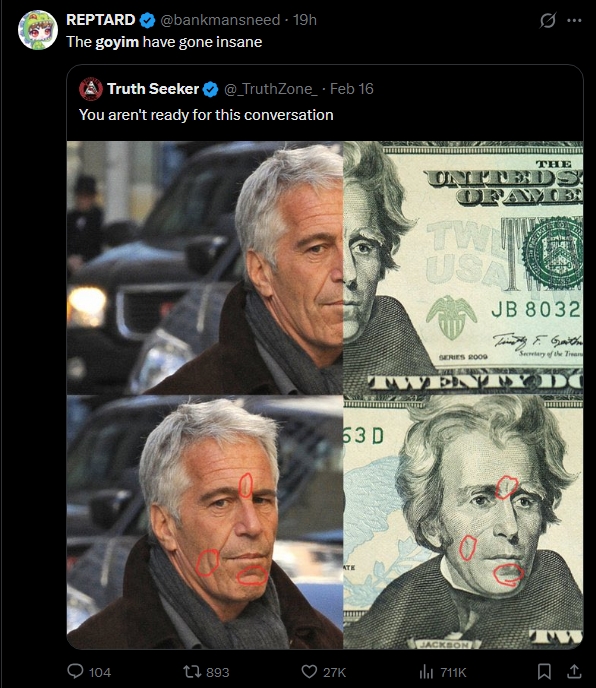Open Truth Seeker's small avatar
The image size is (596, 688).
tap(91, 89)
